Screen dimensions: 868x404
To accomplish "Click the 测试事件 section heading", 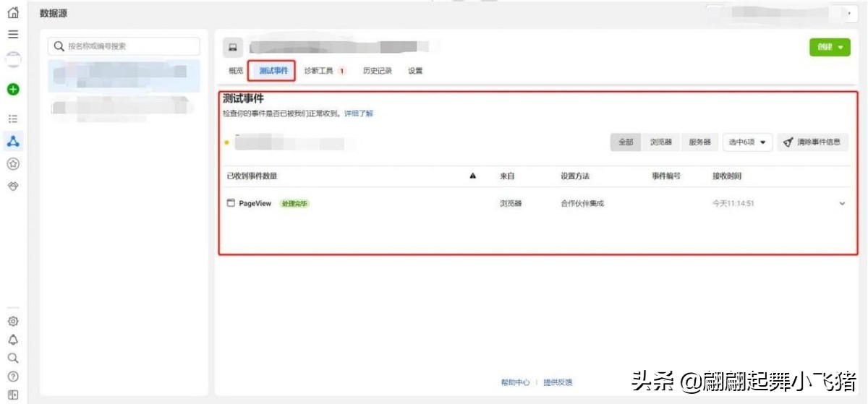I will (x=243, y=99).
